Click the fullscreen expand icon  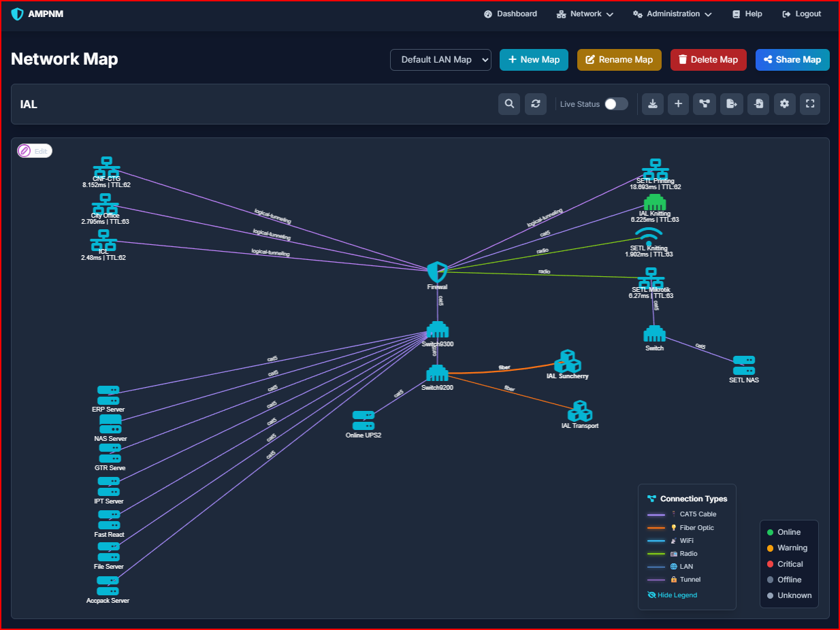(x=810, y=104)
